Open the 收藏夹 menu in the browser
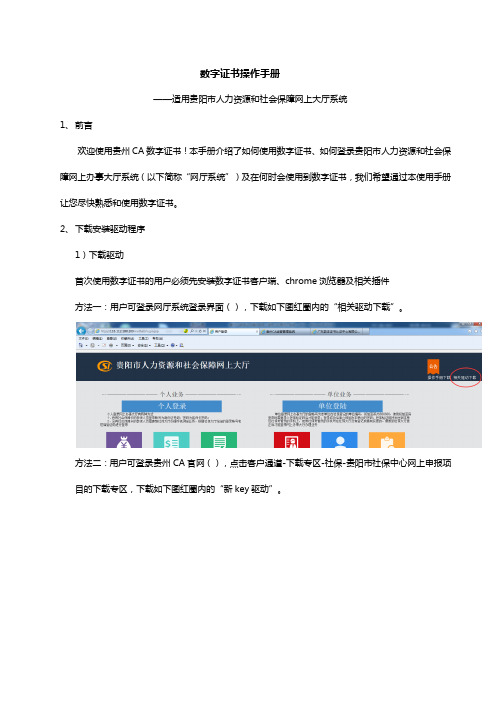This screenshot has width=496, height=702. pyautogui.click(x=127, y=339)
